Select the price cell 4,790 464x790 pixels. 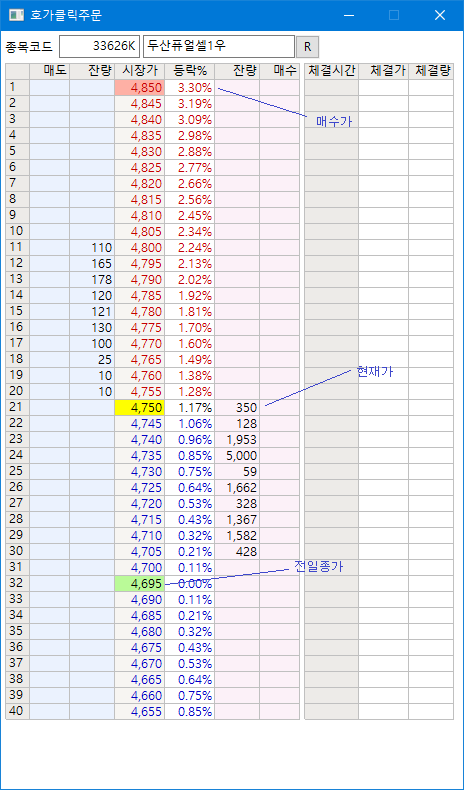pyautogui.click(x=140, y=280)
